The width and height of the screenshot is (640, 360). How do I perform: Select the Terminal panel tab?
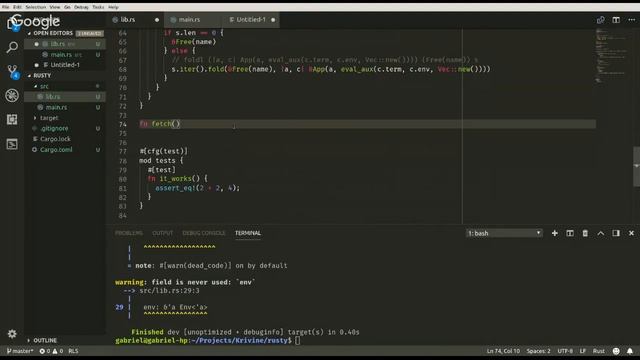(248, 233)
